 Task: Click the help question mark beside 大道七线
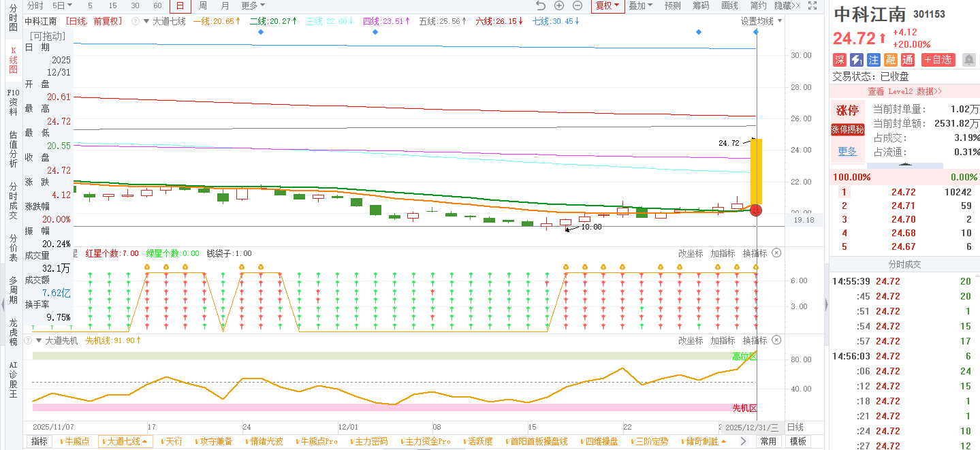point(135,21)
